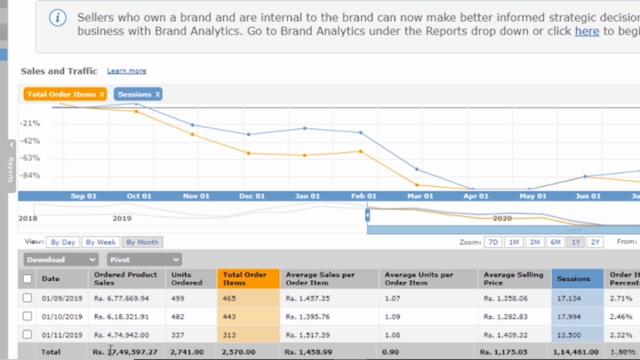Image resolution: width=640 pixels, height=360 pixels.
Task: Click the Apr 01 axis label
Action: click(476, 196)
